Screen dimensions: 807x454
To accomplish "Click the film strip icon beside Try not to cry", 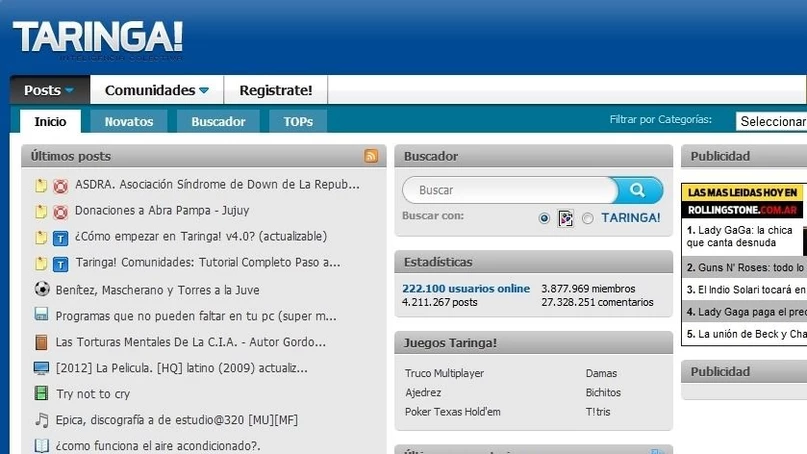I will coord(41,393).
